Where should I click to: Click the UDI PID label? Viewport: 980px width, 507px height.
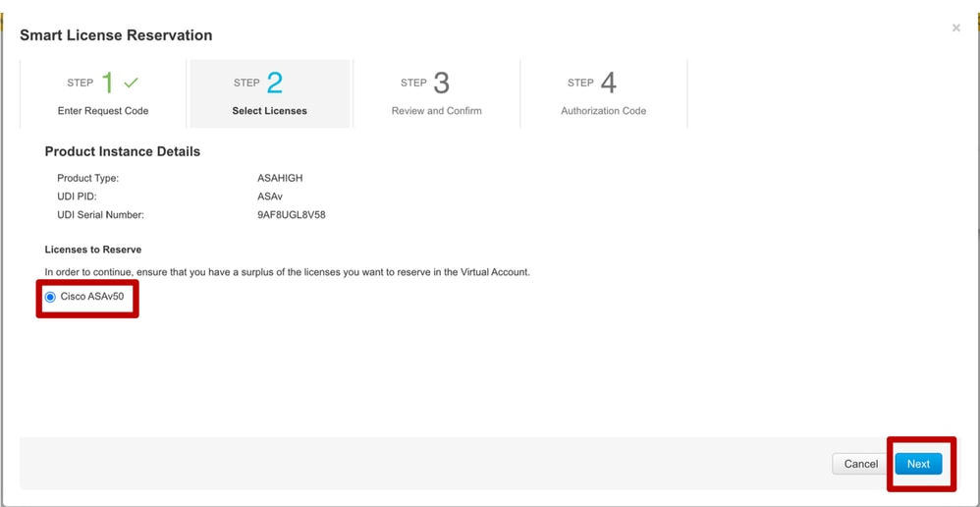coord(77,197)
